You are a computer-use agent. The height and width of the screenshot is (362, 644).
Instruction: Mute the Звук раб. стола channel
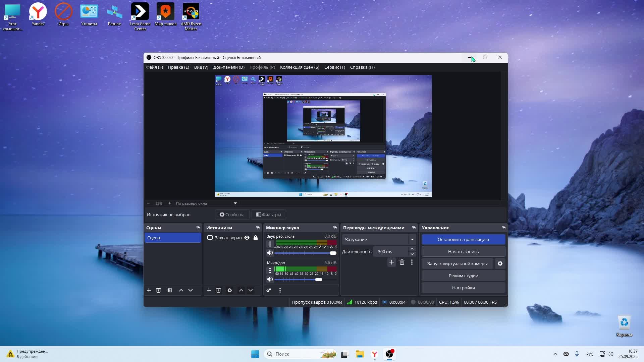tap(270, 253)
